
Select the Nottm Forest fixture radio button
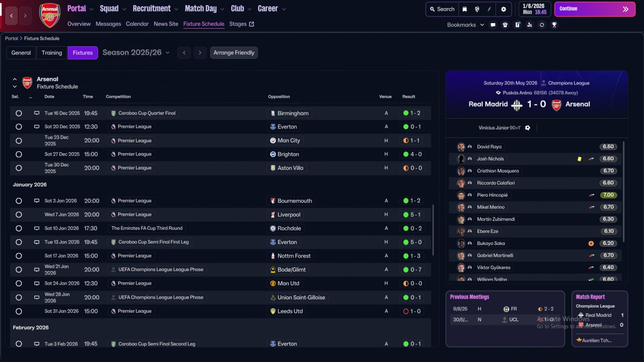pyautogui.click(x=19, y=256)
